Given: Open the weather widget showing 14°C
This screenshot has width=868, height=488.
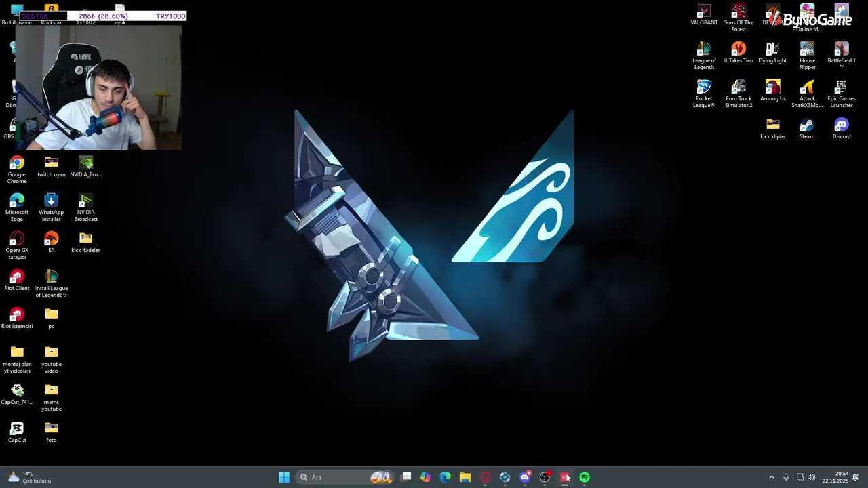Looking at the screenshot, I should tap(29, 477).
